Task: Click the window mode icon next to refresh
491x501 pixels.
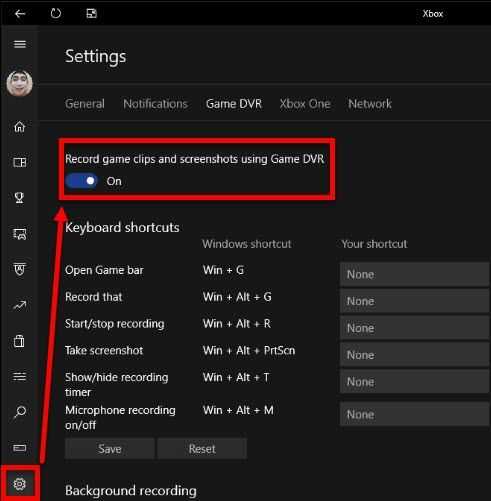Action: [91, 13]
